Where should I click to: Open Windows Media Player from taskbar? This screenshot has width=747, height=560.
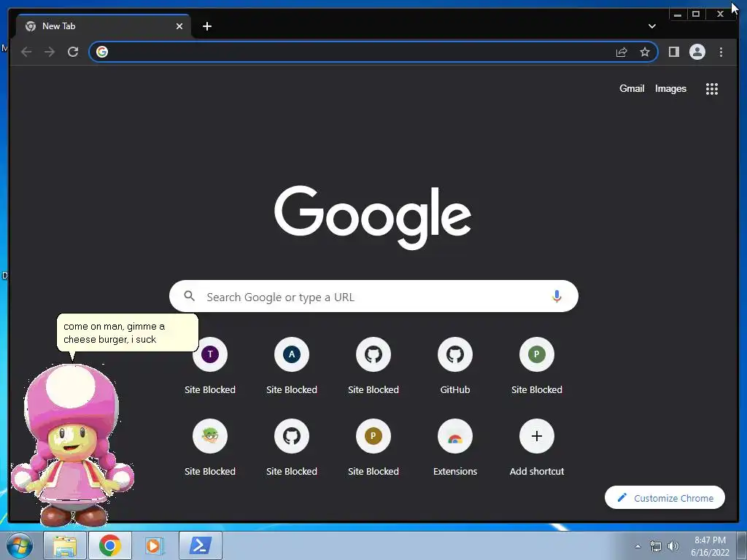click(x=155, y=545)
